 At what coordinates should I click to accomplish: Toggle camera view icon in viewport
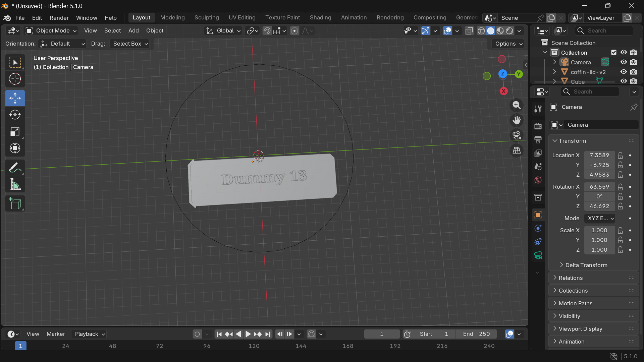(x=517, y=135)
